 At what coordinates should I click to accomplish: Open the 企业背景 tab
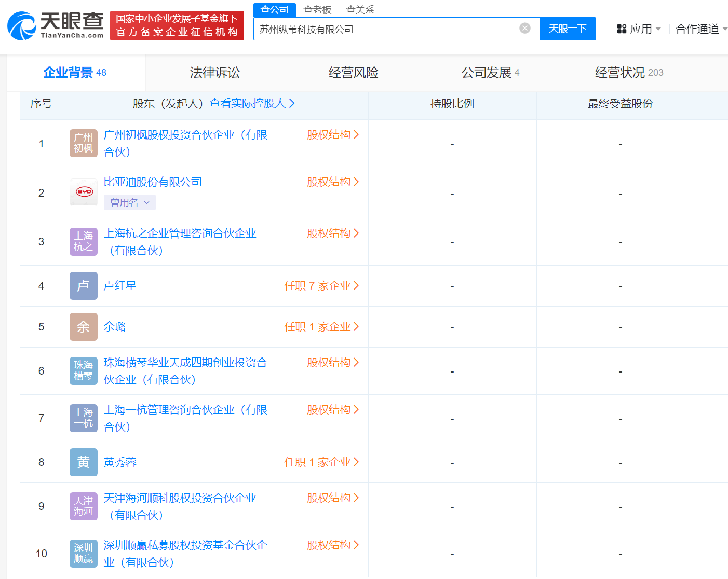point(75,73)
